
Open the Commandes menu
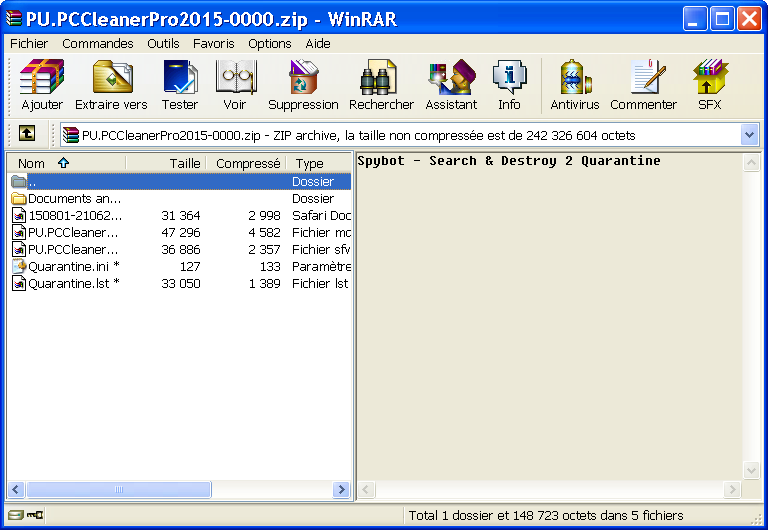click(97, 44)
